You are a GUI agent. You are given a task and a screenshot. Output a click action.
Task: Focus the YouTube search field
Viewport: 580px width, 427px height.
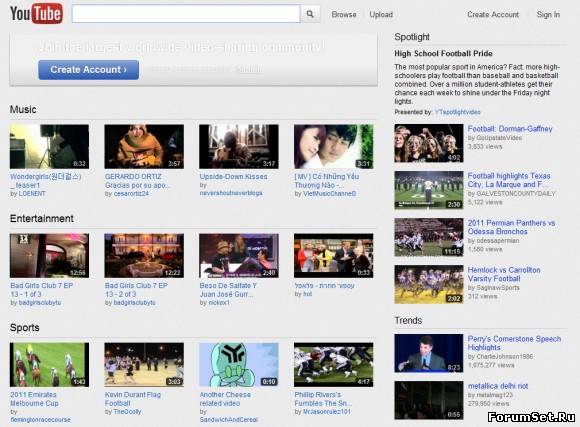coord(186,14)
